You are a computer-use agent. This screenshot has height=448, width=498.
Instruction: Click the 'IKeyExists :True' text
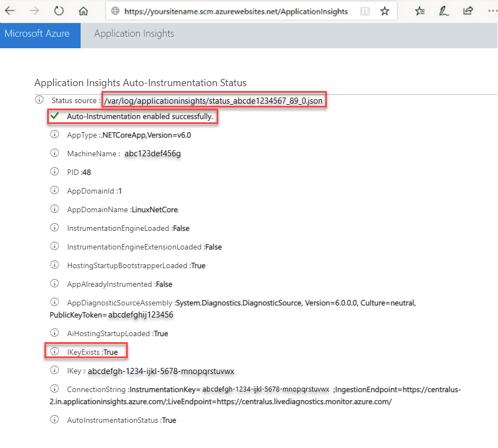[x=93, y=352]
